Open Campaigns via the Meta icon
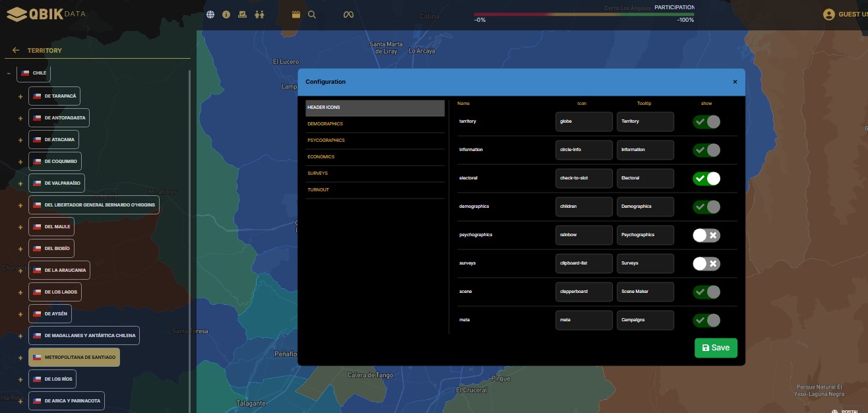868x413 pixels. click(x=348, y=15)
